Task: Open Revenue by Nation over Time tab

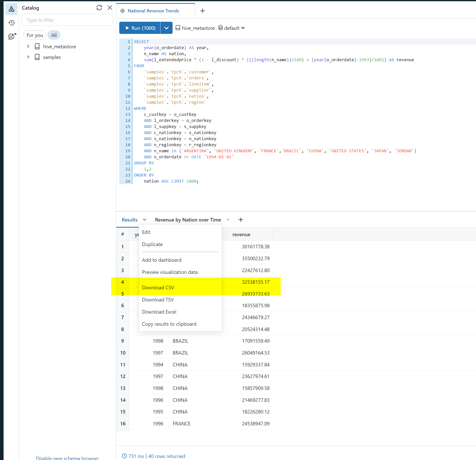Action: 188,220
